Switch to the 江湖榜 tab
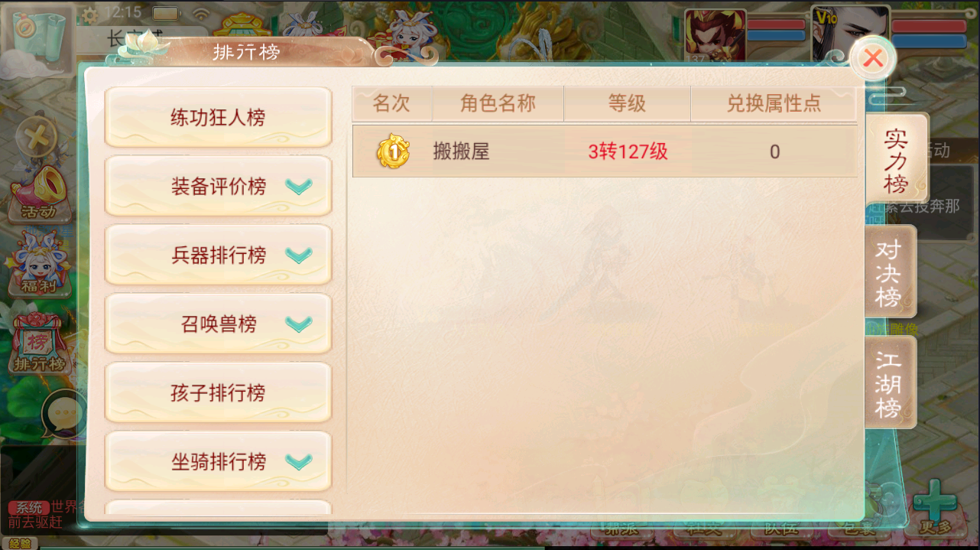Viewport: 980px width, 550px height. pos(890,382)
